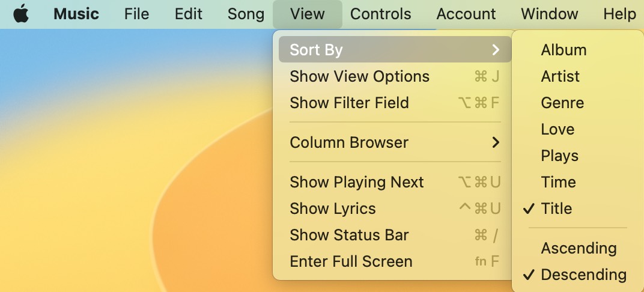Open the Song menu

point(246,14)
